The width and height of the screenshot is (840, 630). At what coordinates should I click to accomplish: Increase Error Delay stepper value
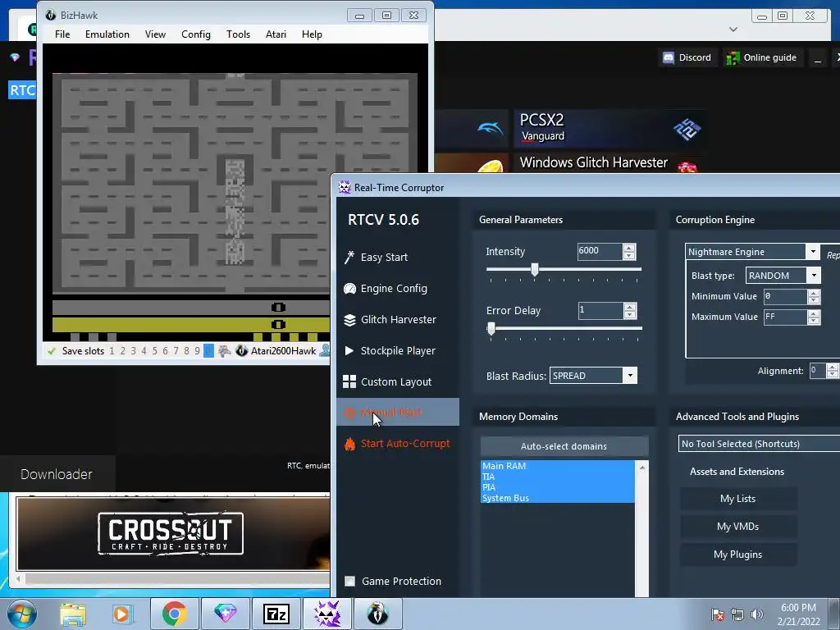630,307
